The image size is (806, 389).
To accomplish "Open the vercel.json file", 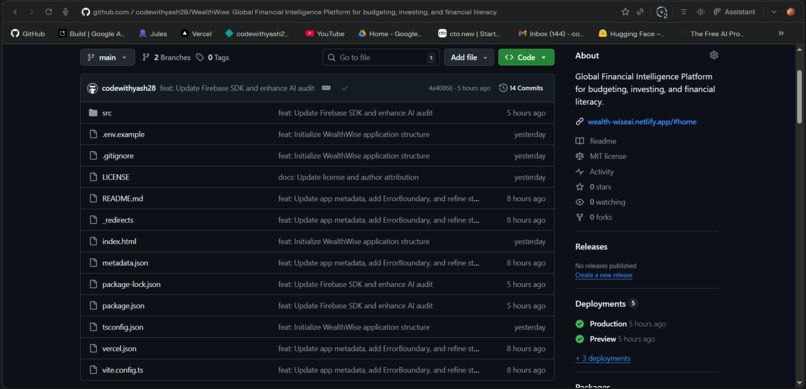I will [x=119, y=348].
